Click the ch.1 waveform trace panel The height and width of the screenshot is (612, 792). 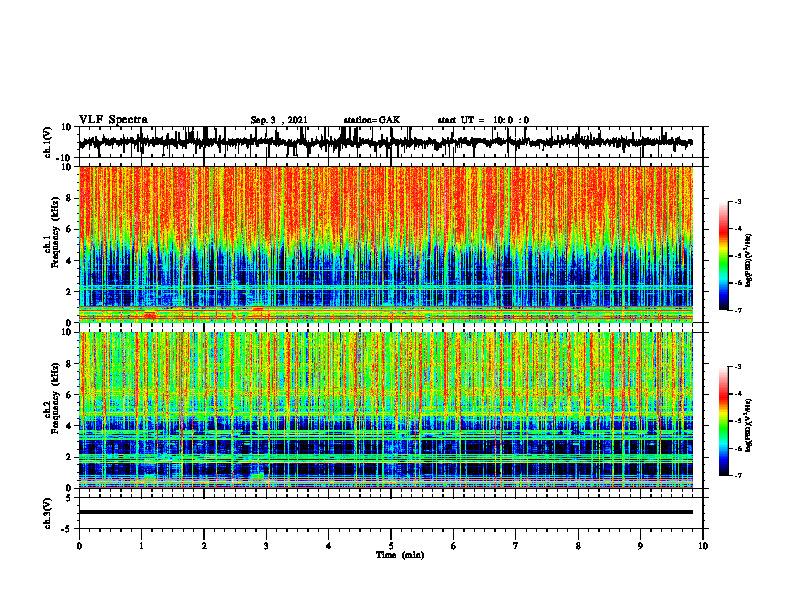[x=391, y=142]
